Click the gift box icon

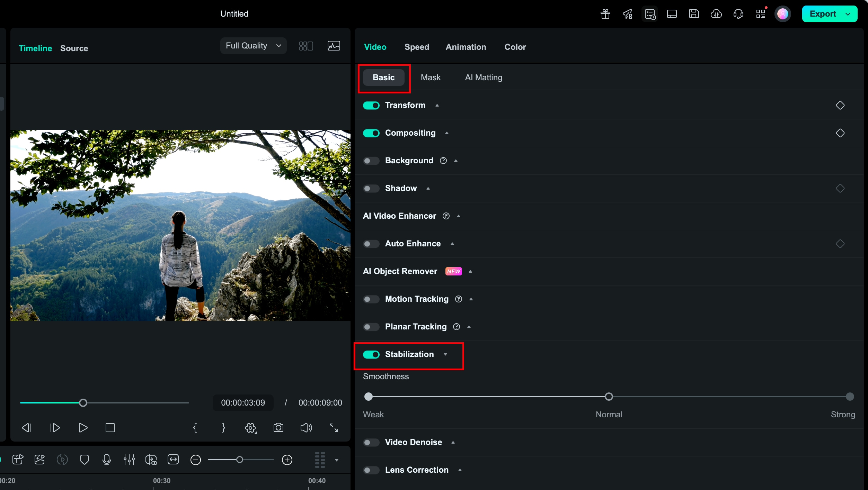tap(605, 14)
